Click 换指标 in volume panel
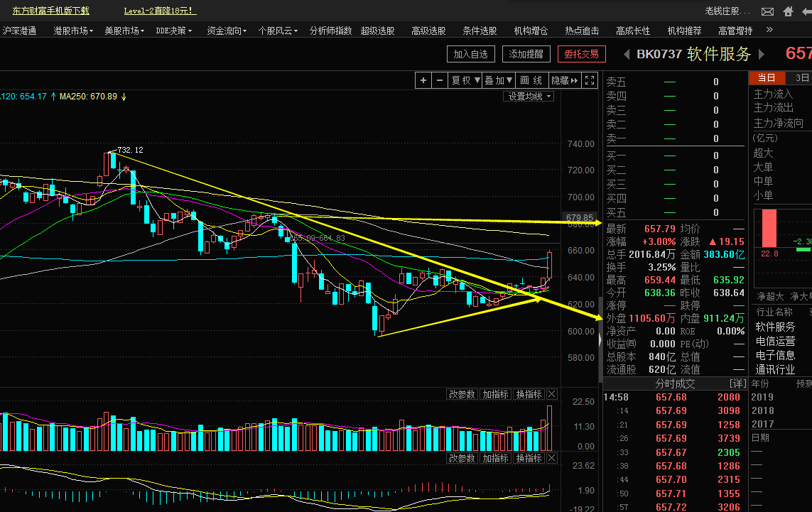 point(529,395)
